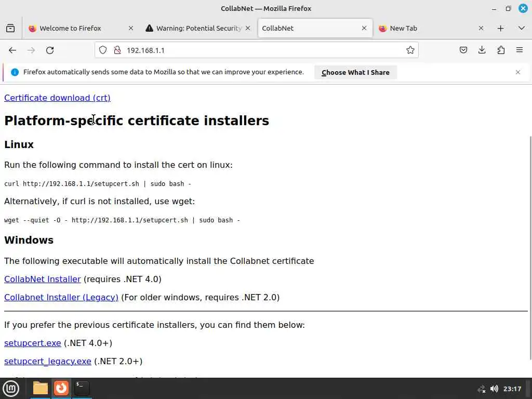The image size is (532, 399).
Task: Open Collabnet Installer (Legacy) link
Action: pos(61,297)
